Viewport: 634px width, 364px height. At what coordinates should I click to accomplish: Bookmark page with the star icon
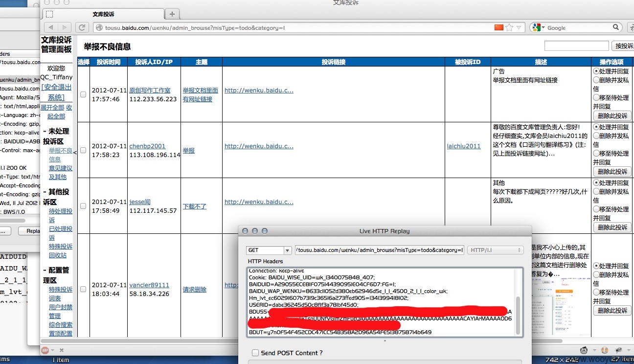[509, 27]
